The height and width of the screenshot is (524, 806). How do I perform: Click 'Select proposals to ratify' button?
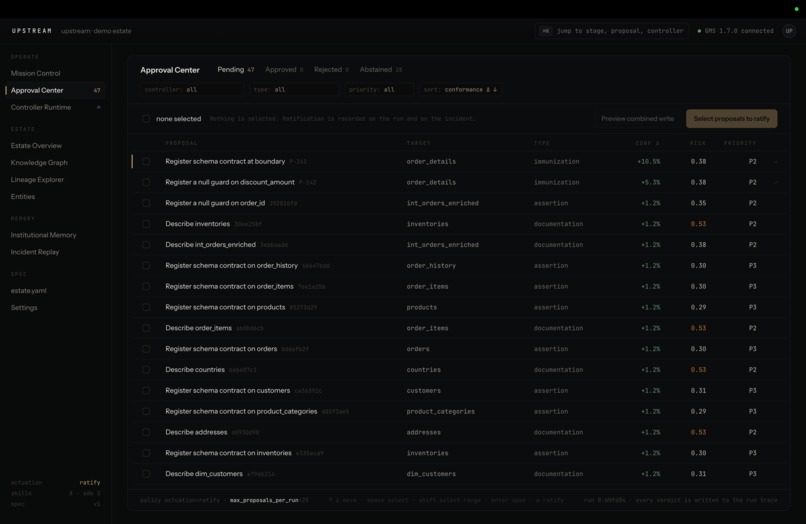(x=731, y=119)
